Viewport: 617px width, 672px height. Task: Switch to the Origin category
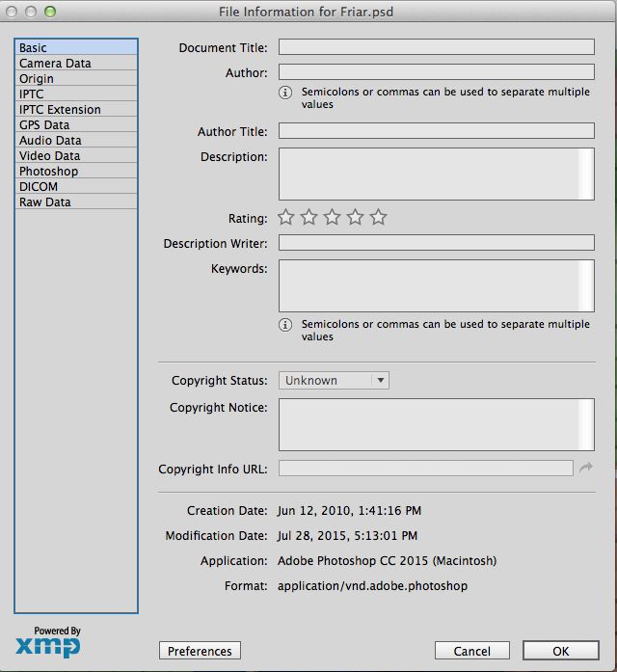click(x=76, y=78)
